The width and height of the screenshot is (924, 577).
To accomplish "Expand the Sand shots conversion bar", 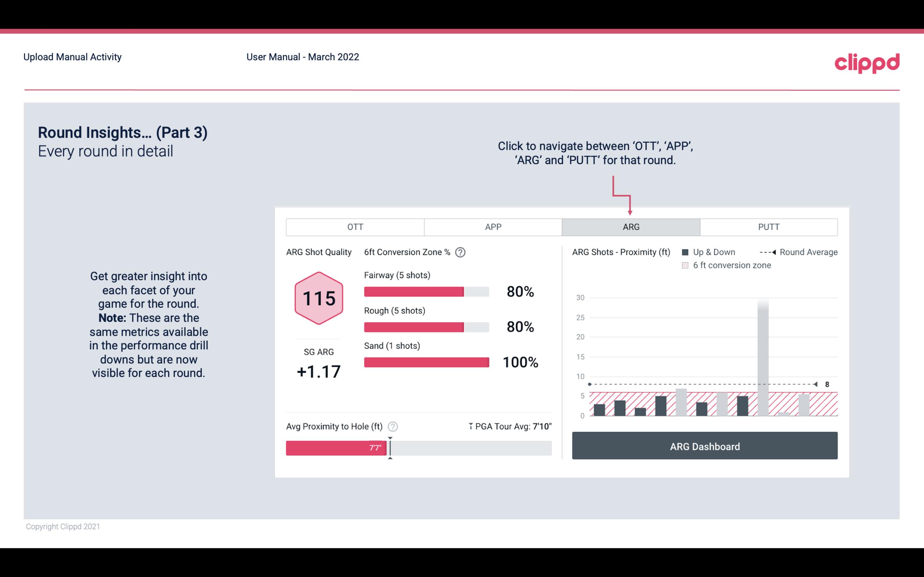I will (x=426, y=361).
